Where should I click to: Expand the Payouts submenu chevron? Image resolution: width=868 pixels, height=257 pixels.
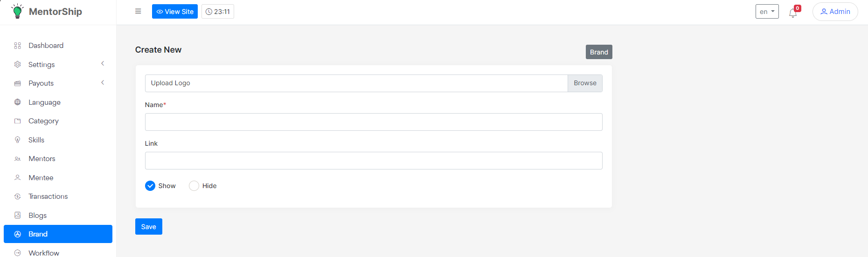click(103, 83)
